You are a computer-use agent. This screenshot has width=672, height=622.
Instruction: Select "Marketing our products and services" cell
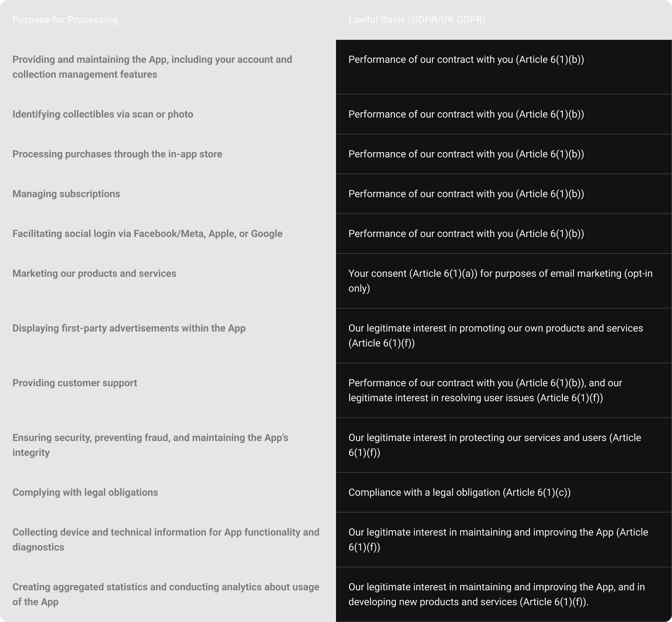pos(94,273)
